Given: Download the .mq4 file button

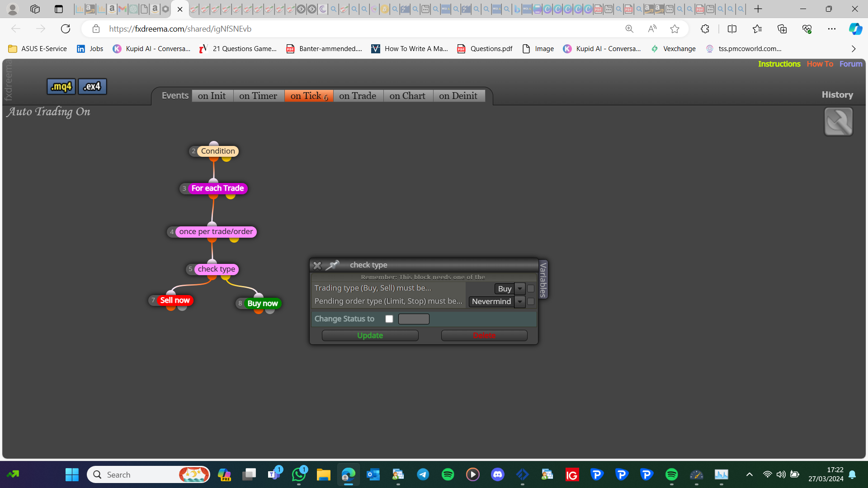Looking at the screenshot, I should click(61, 86).
